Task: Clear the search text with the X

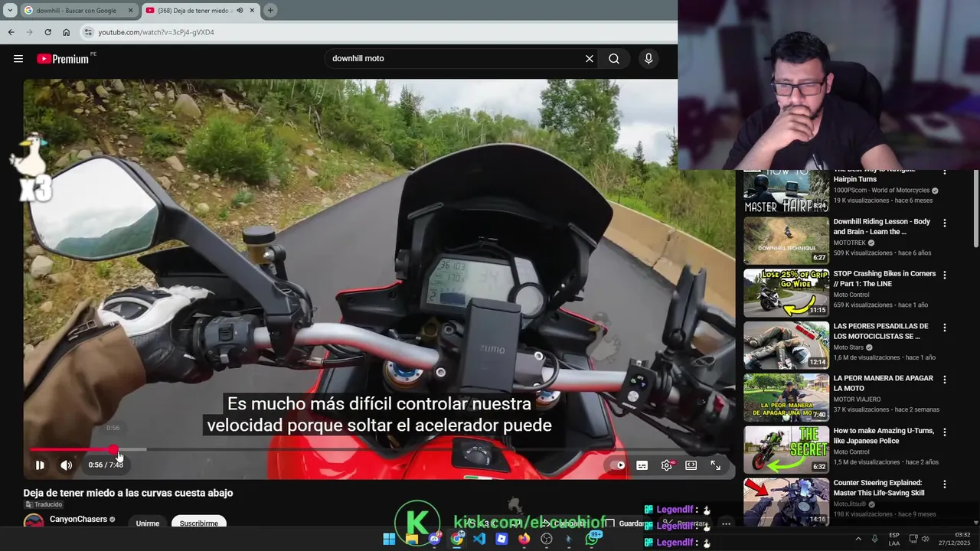Action: pos(590,58)
